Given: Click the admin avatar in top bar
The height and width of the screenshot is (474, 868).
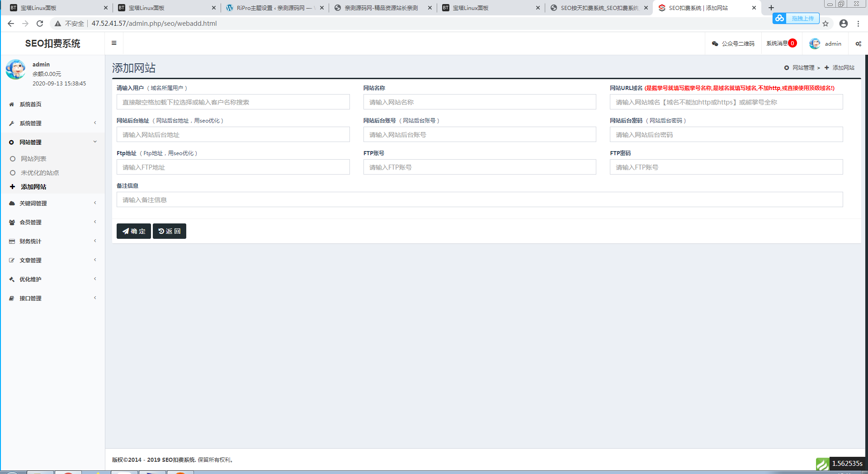Looking at the screenshot, I should (x=815, y=43).
